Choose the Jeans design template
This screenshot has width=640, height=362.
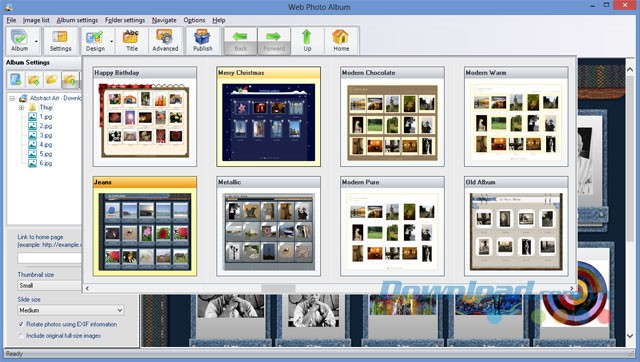(x=145, y=227)
